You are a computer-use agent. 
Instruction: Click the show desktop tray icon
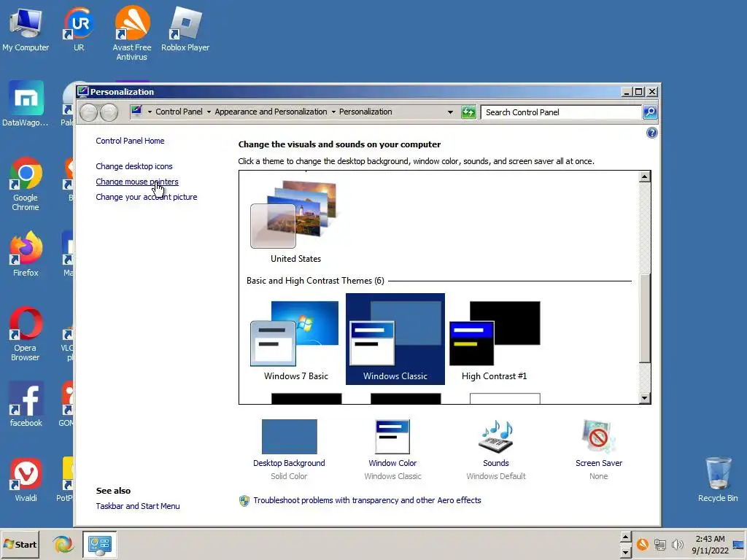[738, 544]
